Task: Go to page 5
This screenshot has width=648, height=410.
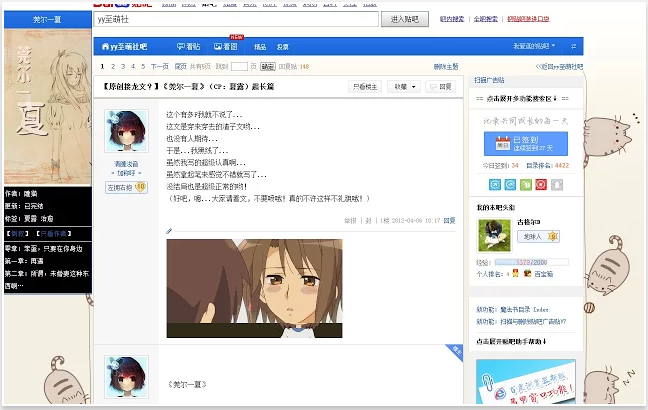Action: [143, 66]
